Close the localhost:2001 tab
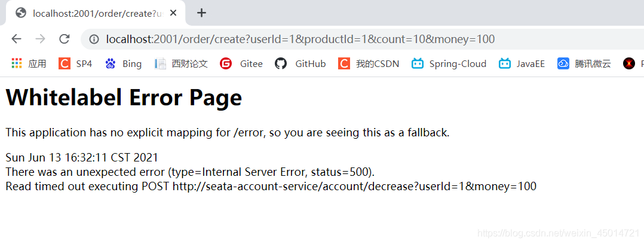644x244 pixels. [x=173, y=13]
